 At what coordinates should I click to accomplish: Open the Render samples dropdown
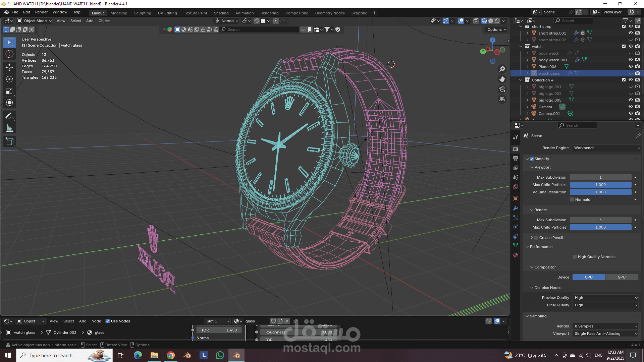[606, 326]
